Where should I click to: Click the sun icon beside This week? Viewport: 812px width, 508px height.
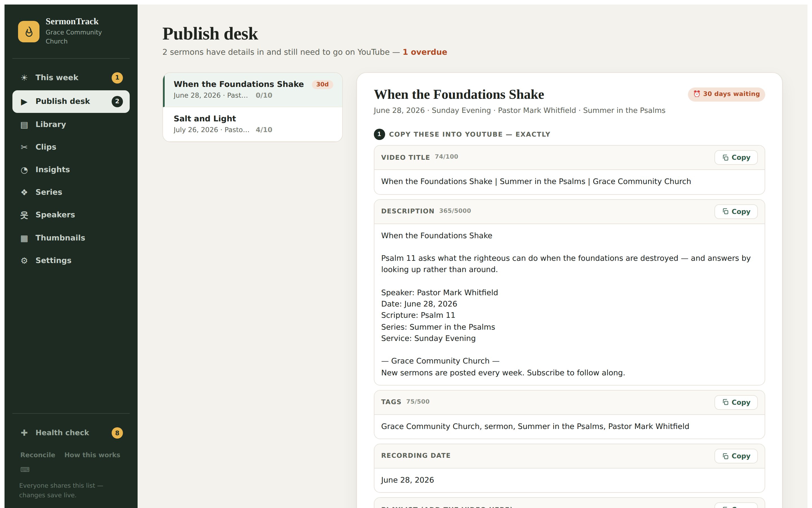[24, 78]
